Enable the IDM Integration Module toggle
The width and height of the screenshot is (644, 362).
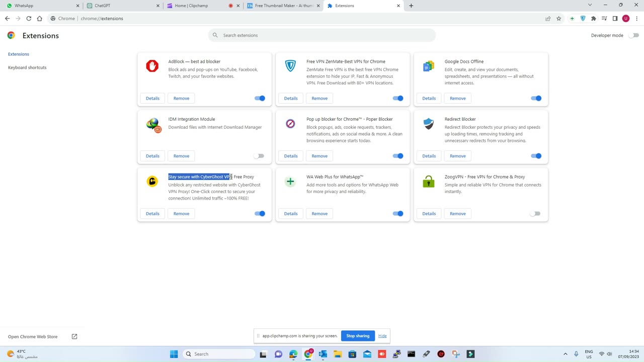260,156
